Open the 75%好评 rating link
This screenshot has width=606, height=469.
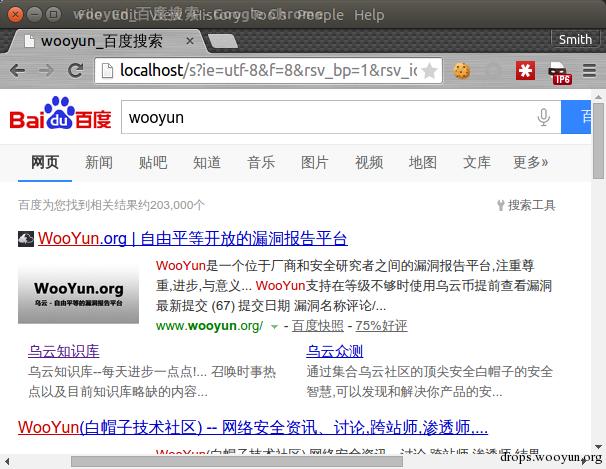pyautogui.click(x=381, y=326)
